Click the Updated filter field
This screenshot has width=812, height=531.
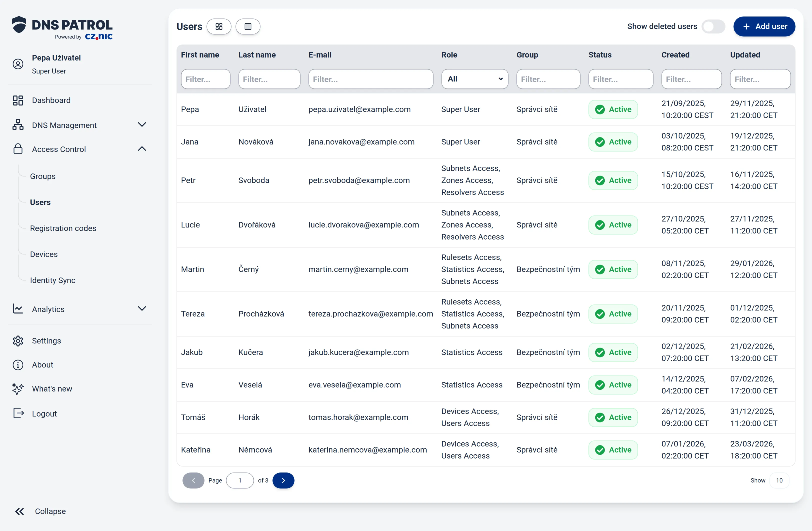(760, 79)
